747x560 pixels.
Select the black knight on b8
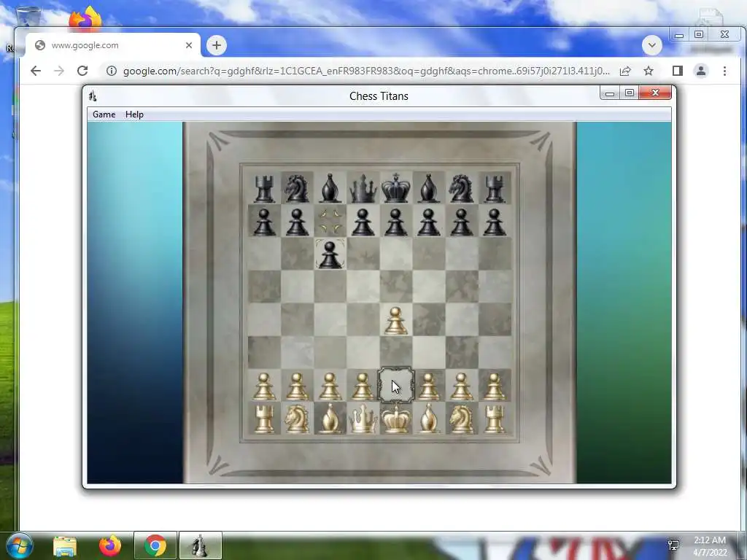[x=297, y=189]
